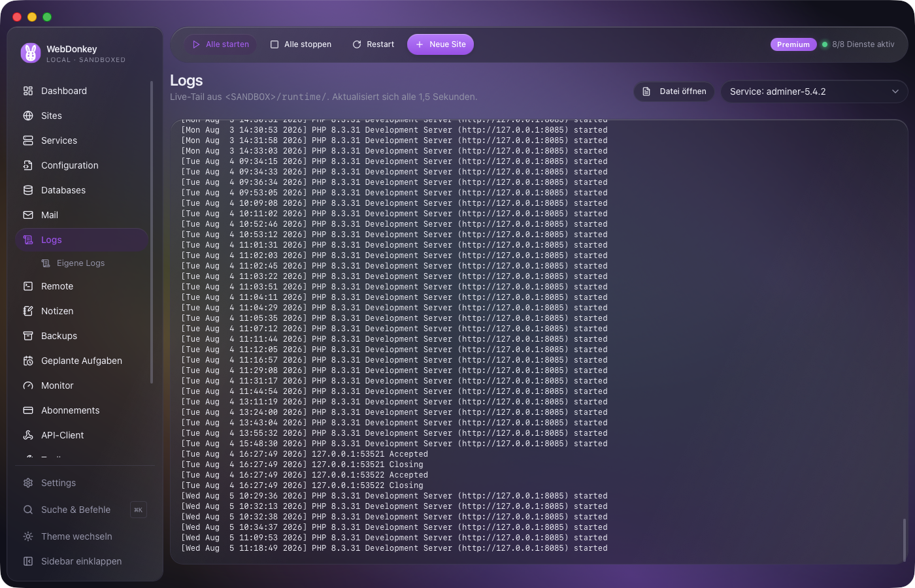Click the yellow minimize window button

(x=32, y=17)
